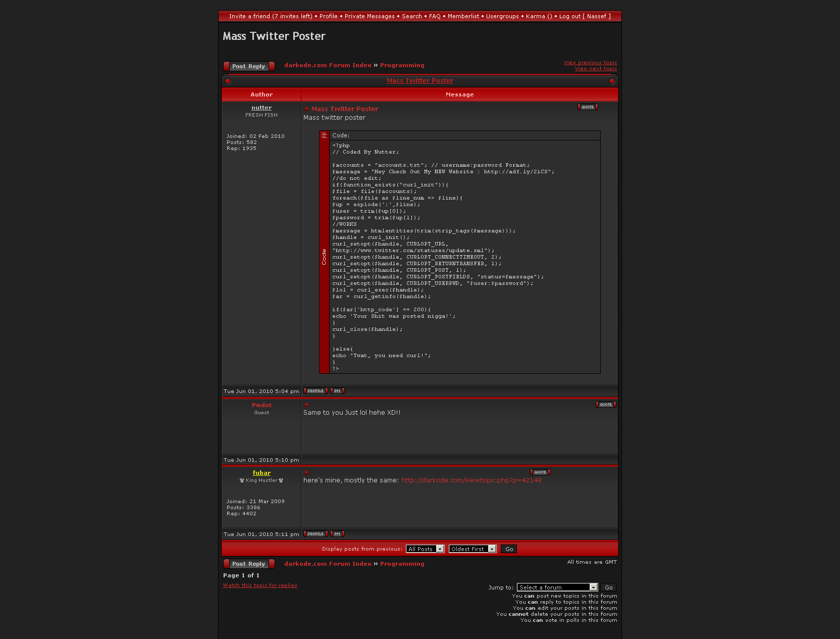This screenshot has height=639, width=840.
Task: Quote nutter's Mass Twitter Poster post
Action: (x=587, y=107)
